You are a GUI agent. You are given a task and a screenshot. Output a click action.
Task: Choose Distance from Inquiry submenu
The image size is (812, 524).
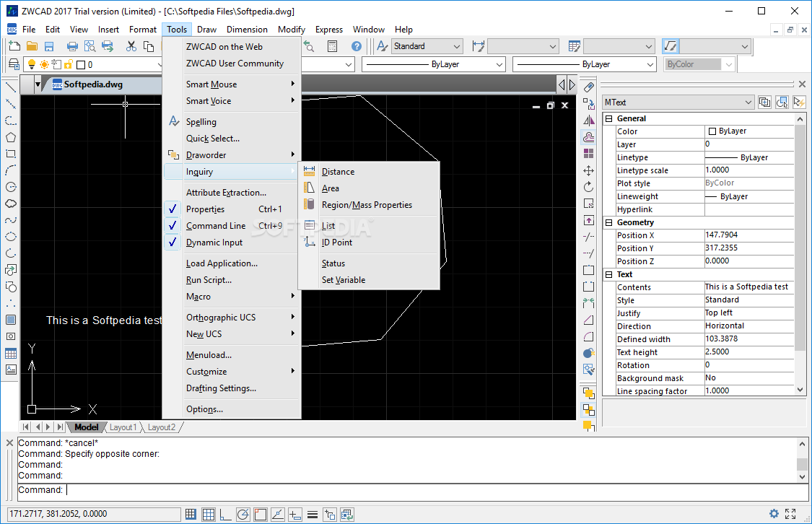click(370, 171)
